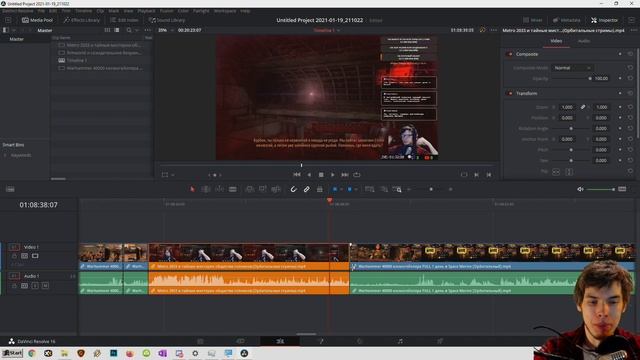640x360 pixels.
Task: Open media pool search options dropdown
Action: [x=137, y=30]
